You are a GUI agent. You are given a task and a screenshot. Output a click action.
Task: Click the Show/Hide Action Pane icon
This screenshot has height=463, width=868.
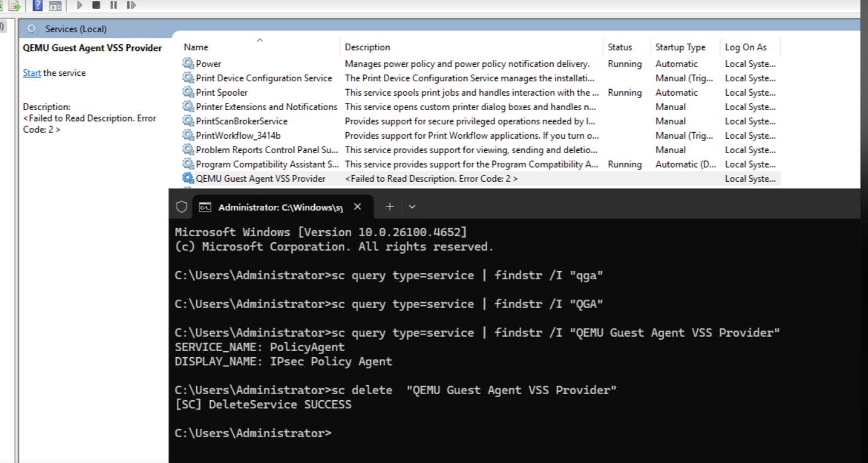(56, 5)
